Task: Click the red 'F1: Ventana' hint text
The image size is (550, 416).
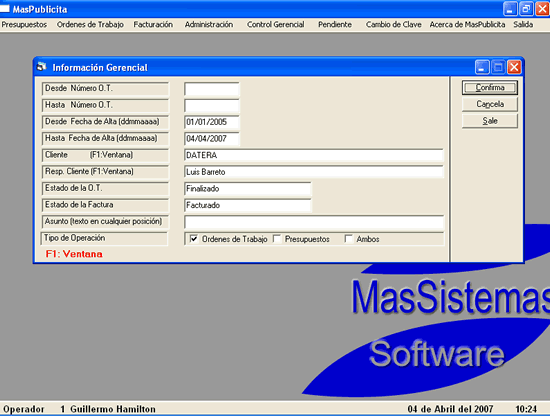Action: pos(74,254)
